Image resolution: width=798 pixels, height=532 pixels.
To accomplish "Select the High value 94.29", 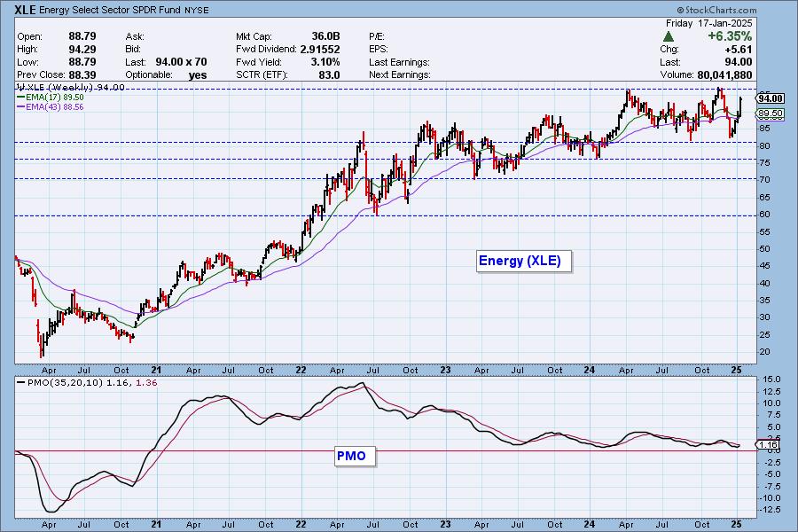I will [x=82, y=50].
